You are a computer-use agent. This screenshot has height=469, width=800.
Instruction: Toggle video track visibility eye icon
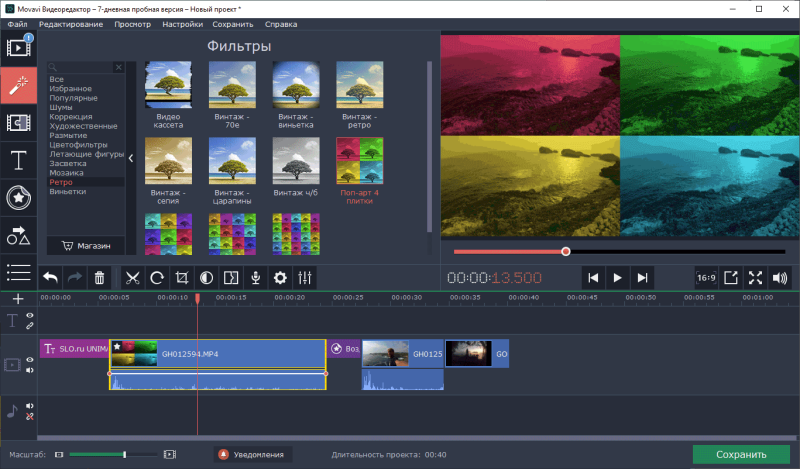click(29, 360)
